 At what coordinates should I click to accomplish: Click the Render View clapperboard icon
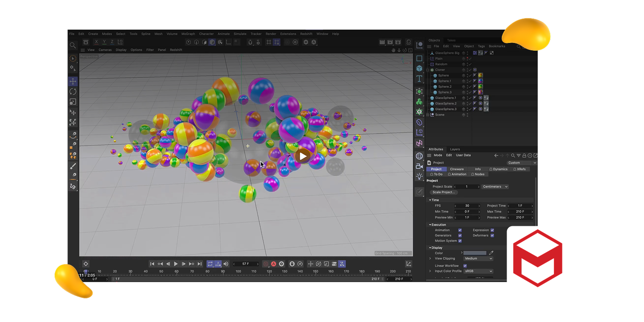(382, 42)
